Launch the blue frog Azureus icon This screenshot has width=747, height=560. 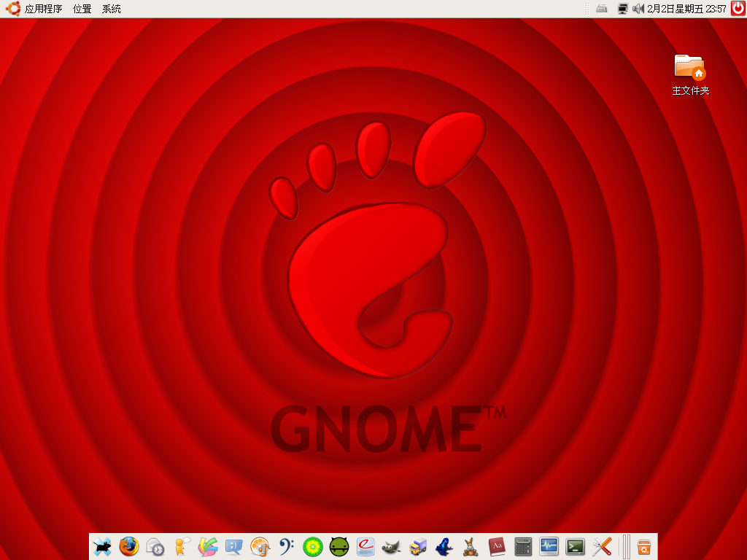444,547
